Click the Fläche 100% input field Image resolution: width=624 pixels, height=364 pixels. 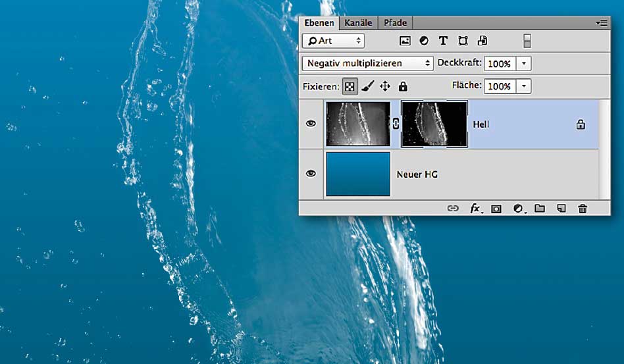499,86
